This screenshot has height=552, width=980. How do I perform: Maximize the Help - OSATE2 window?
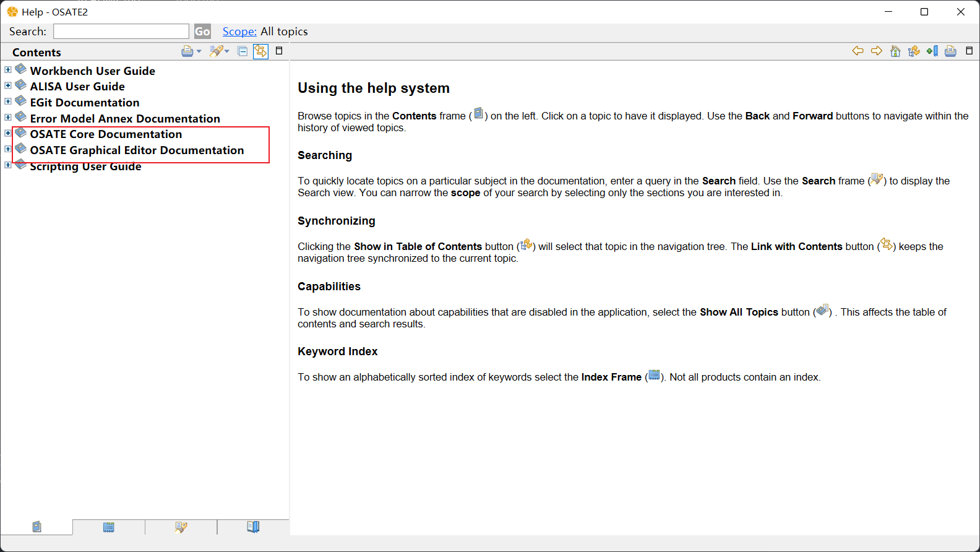(x=924, y=12)
